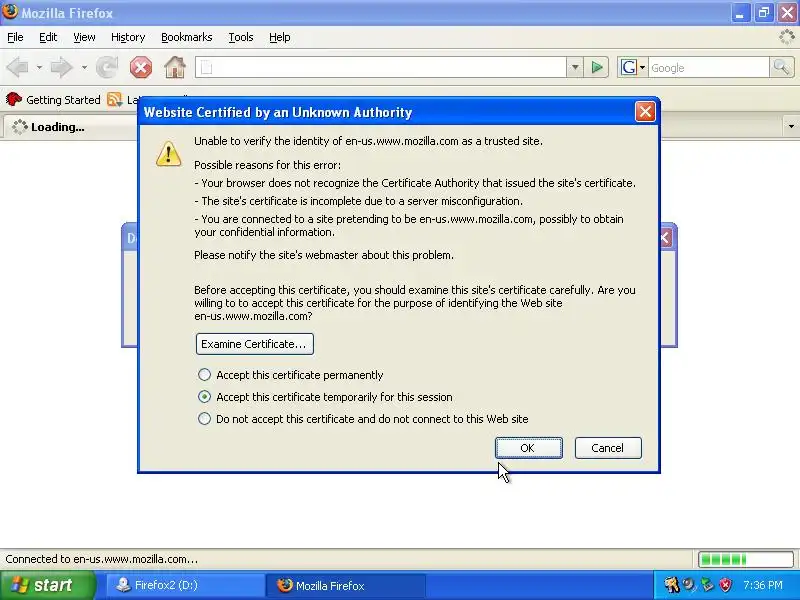
Task: Select the Loading... tab
Action: [70, 127]
